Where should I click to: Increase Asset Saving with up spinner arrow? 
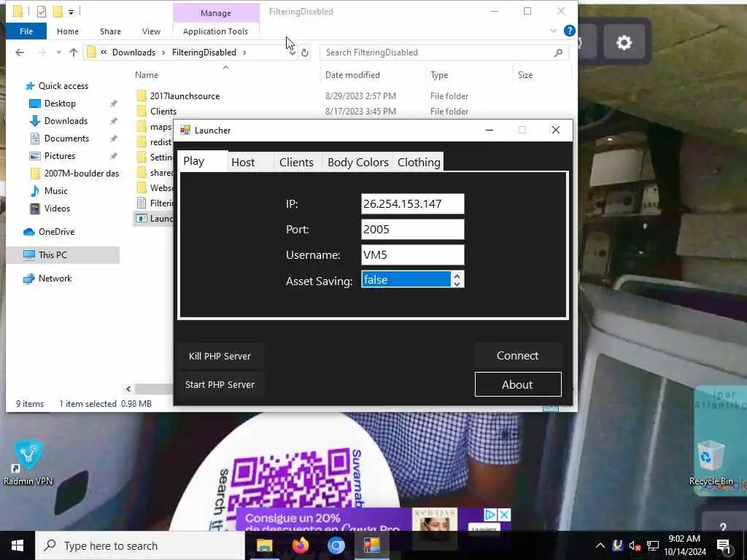(457, 275)
